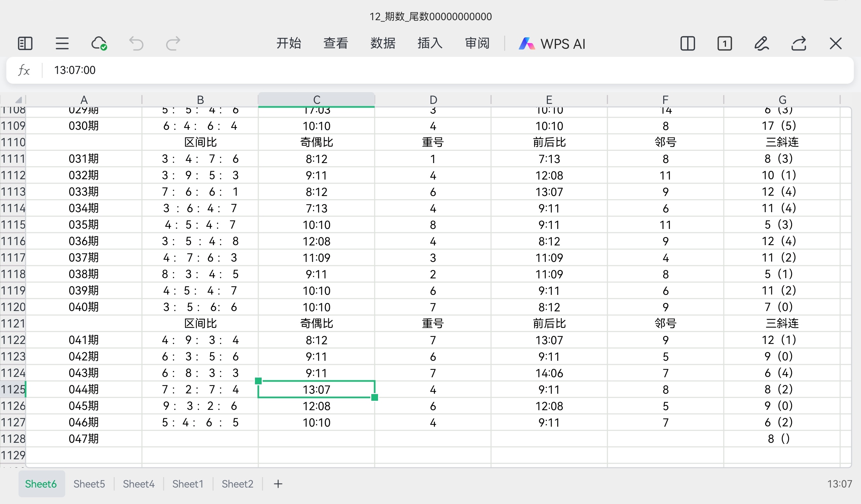Check cloud sync status icon
The image size is (861, 504).
99,44
